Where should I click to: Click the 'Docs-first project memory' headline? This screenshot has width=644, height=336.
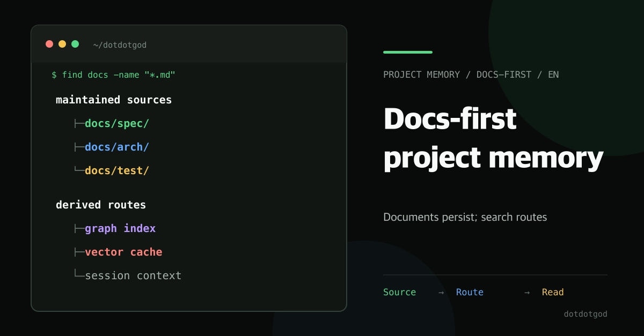(493, 138)
